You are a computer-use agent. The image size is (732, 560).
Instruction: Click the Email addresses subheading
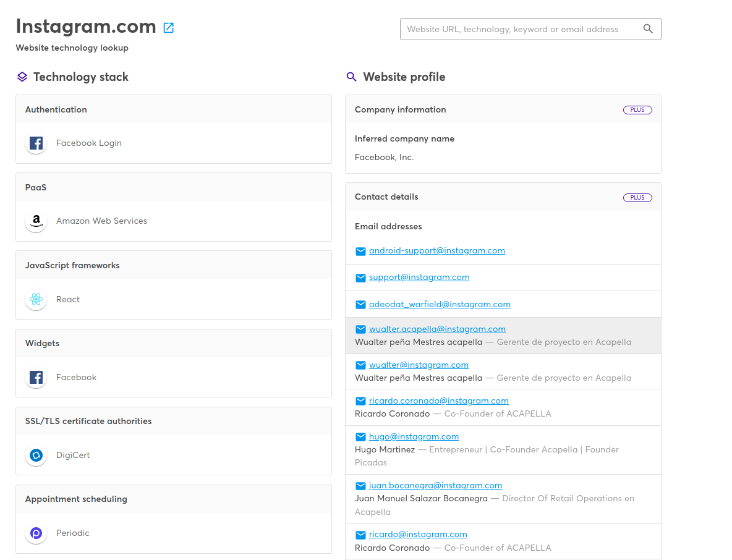click(388, 226)
